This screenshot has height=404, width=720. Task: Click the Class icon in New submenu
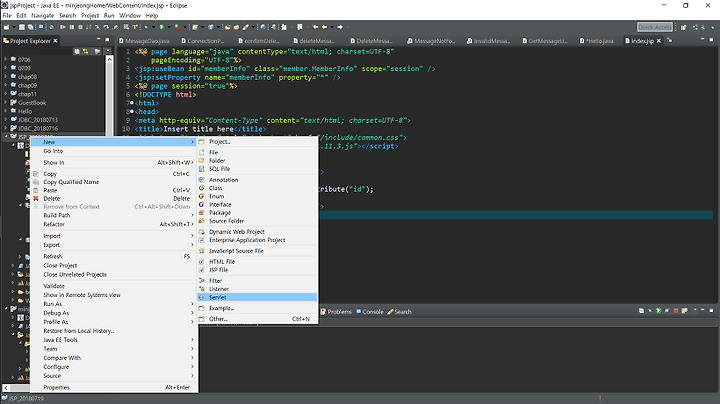point(202,188)
